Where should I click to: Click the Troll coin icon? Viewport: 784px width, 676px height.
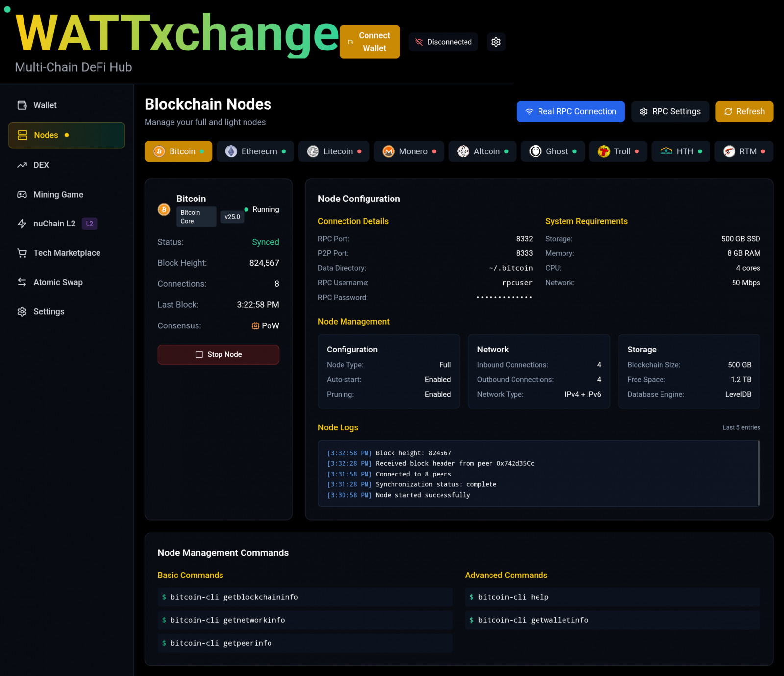pyautogui.click(x=604, y=151)
